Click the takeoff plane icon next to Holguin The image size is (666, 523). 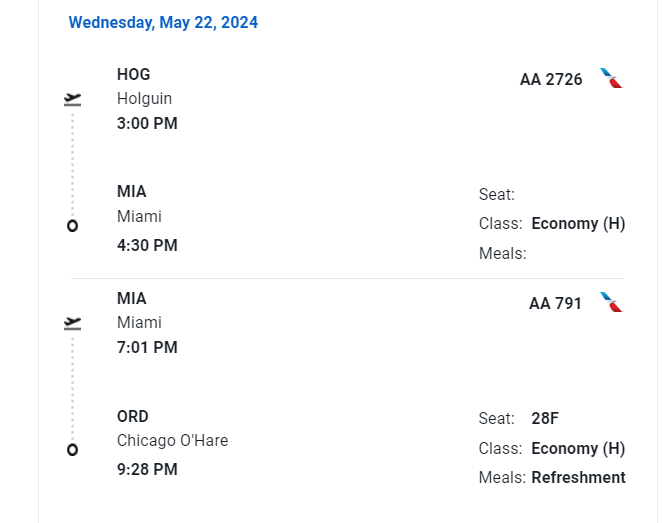pos(73,99)
